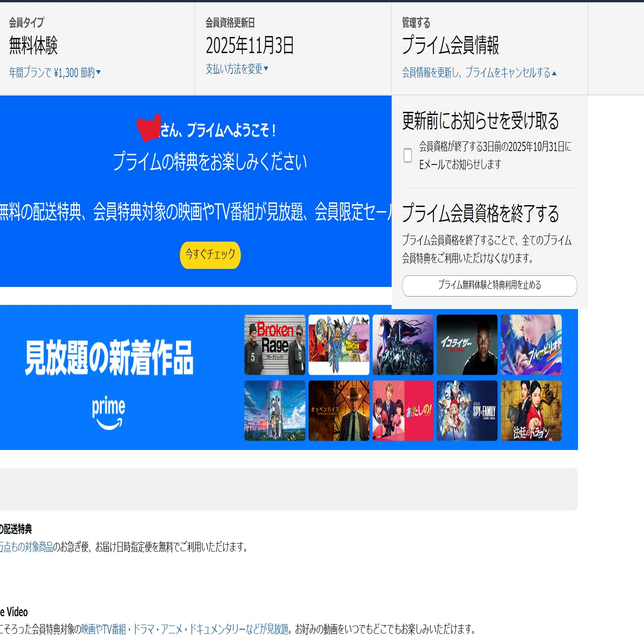Open the あたしの! thumbnail
The height and width of the screenshot is (644, 644).
403,411
